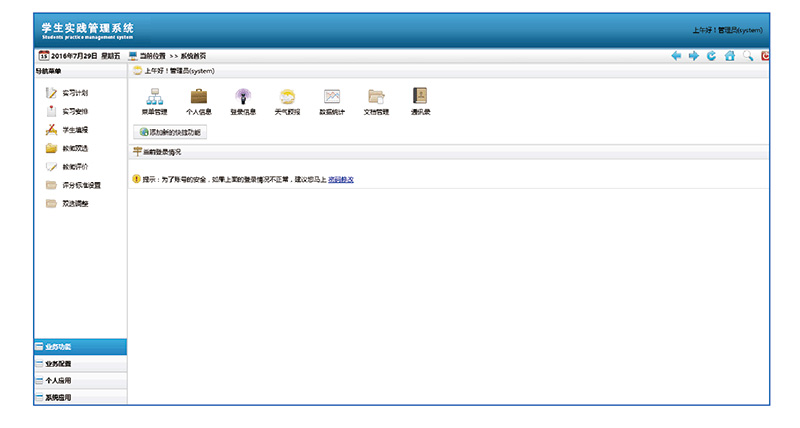Select 学生编报 in navigation menu
800x428 pixels.
pos(74,130)
